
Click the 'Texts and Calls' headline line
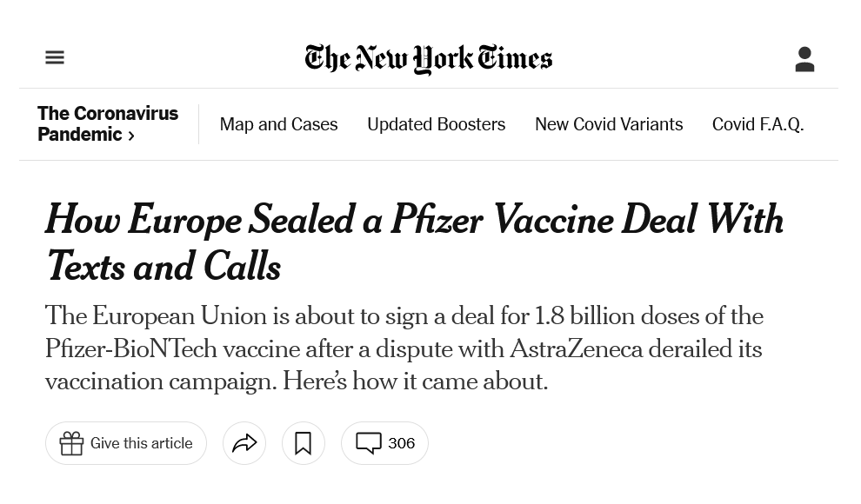164,267
